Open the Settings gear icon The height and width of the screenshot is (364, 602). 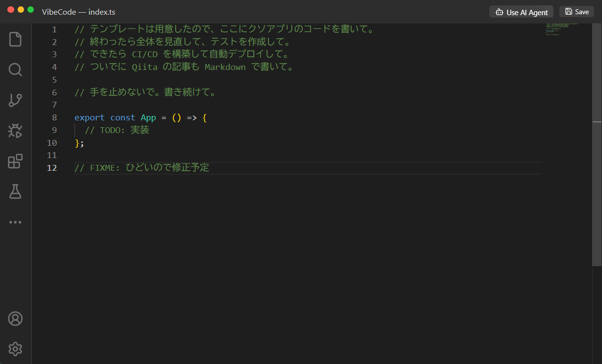click(16, 349)
